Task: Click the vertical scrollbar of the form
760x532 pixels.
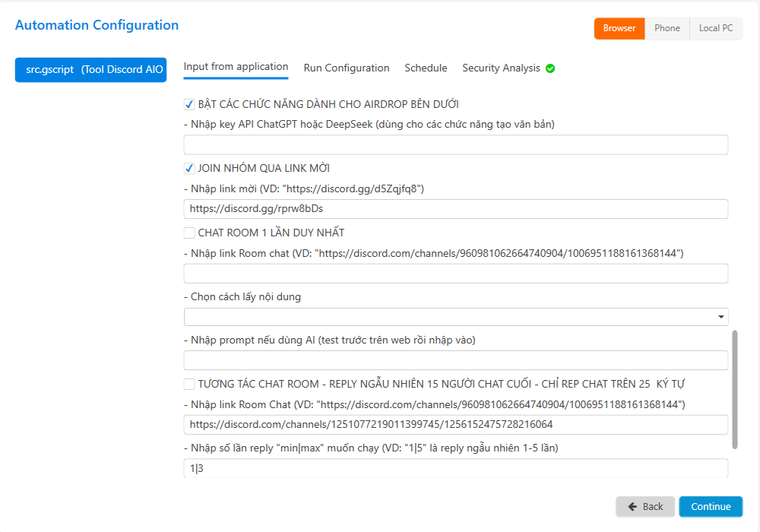Action: click(734, 388)
